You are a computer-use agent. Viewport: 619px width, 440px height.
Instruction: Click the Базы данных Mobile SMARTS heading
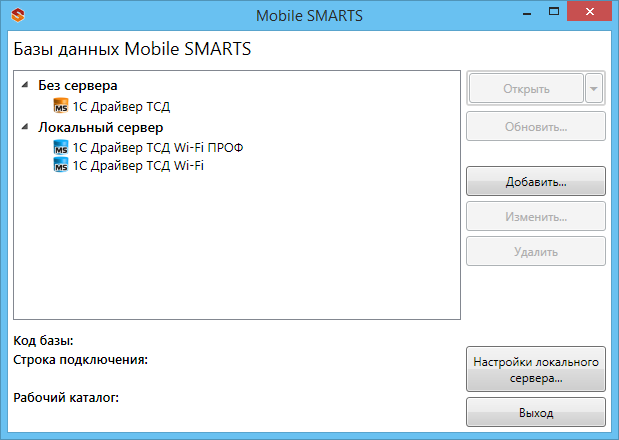132,49
